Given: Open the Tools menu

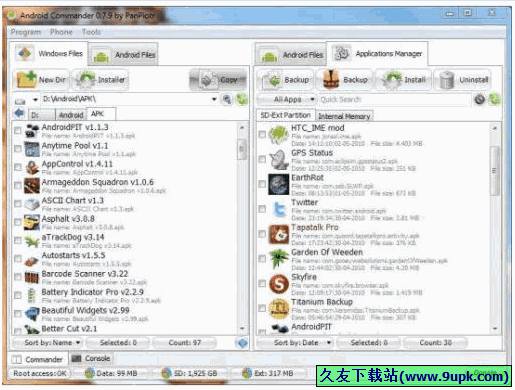Looking at the screenshot, I should pyautogui.click(x=91, y=32).
